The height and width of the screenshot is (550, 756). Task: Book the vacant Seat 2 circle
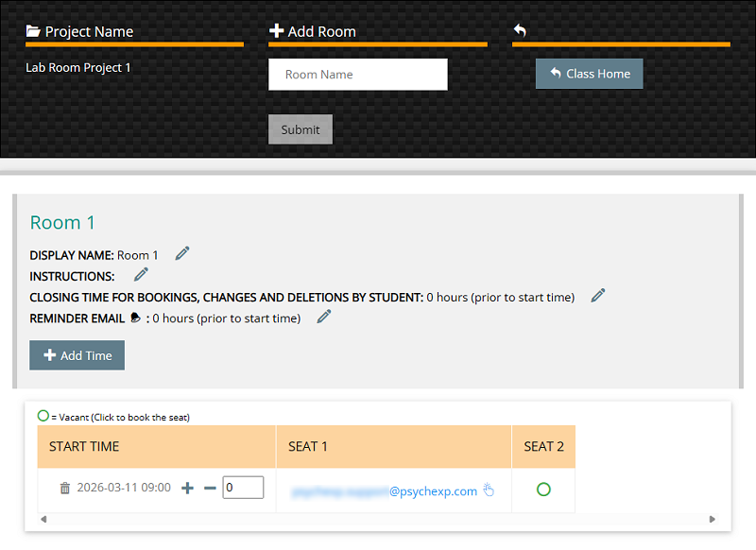pyautogui.click(x=543, y=490)
